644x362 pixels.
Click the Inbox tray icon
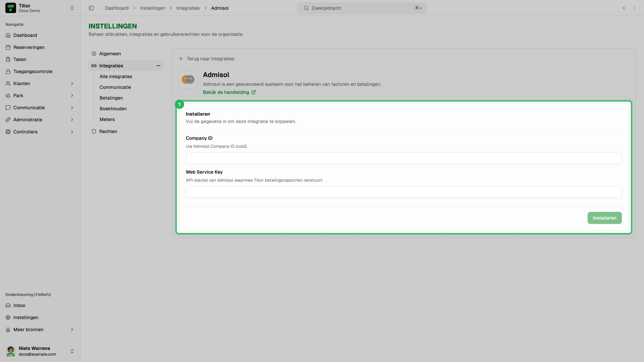coord(8,305)
